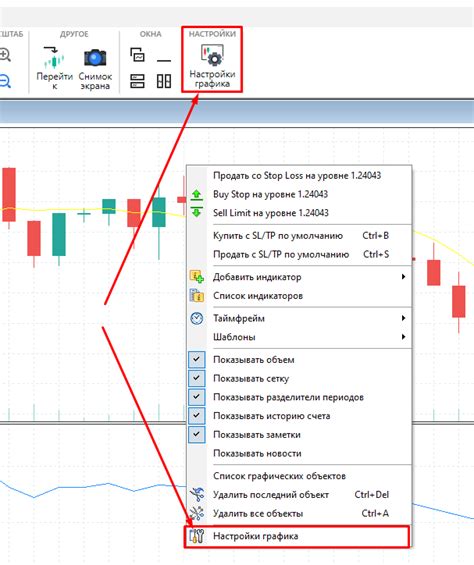474x565 pixels.
Task: Choose Удалить все объекты menu entry
Action: click(299, 513)
